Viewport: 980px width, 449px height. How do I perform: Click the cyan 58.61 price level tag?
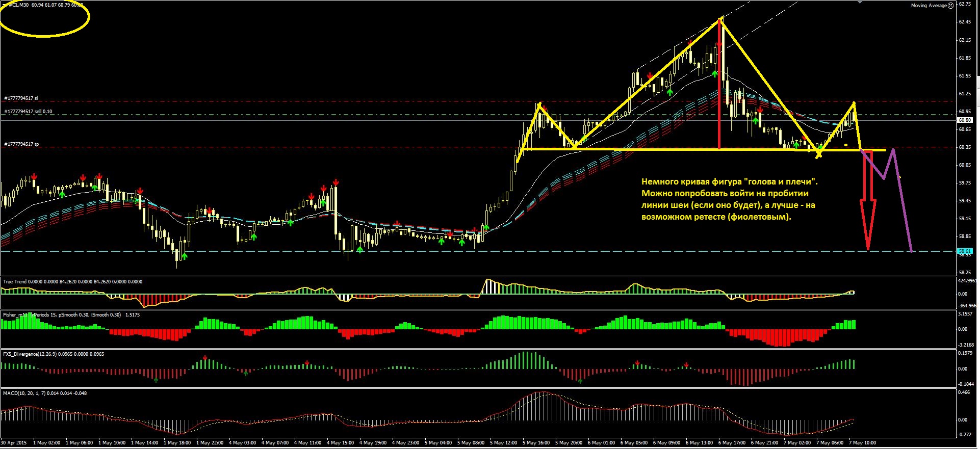(965, 251)
